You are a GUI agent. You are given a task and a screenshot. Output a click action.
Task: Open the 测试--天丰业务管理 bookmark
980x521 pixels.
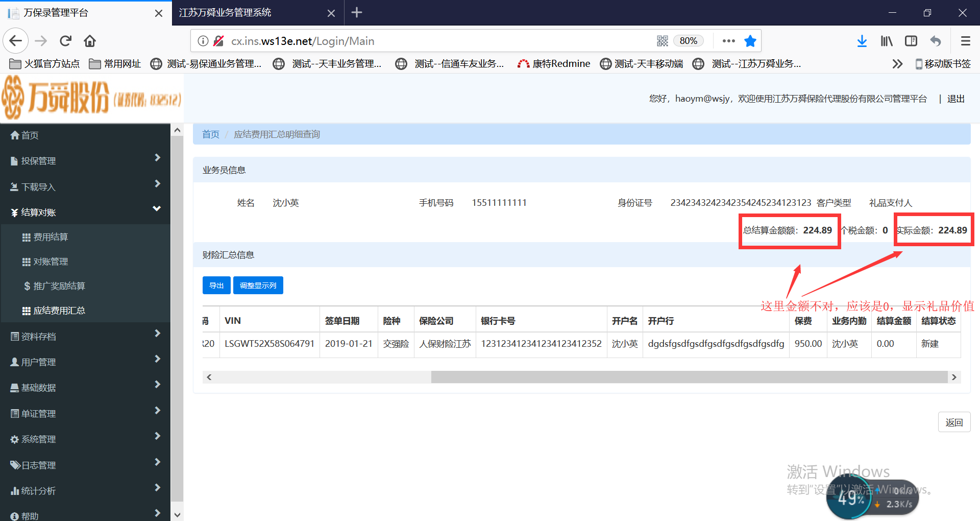click(327, 64)
